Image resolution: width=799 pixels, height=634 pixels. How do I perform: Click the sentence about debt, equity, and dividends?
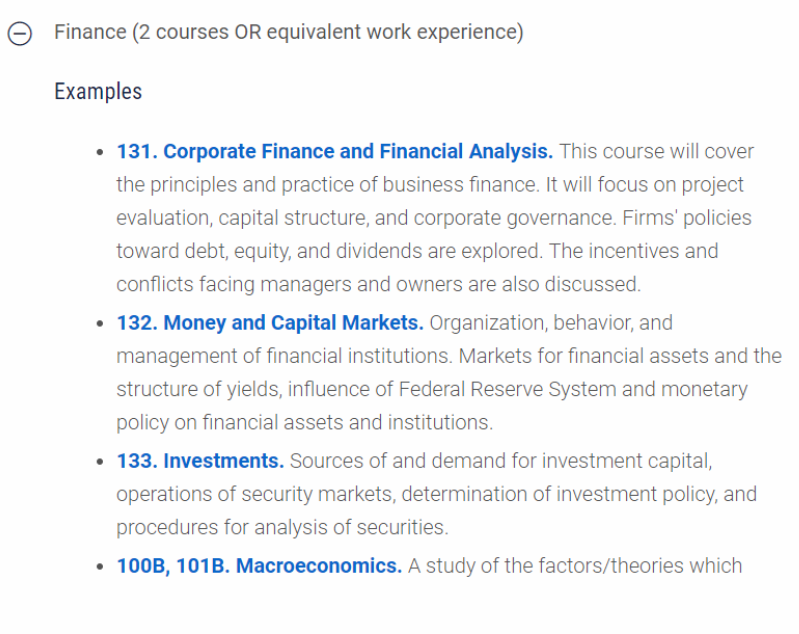(x=434, y=234)
